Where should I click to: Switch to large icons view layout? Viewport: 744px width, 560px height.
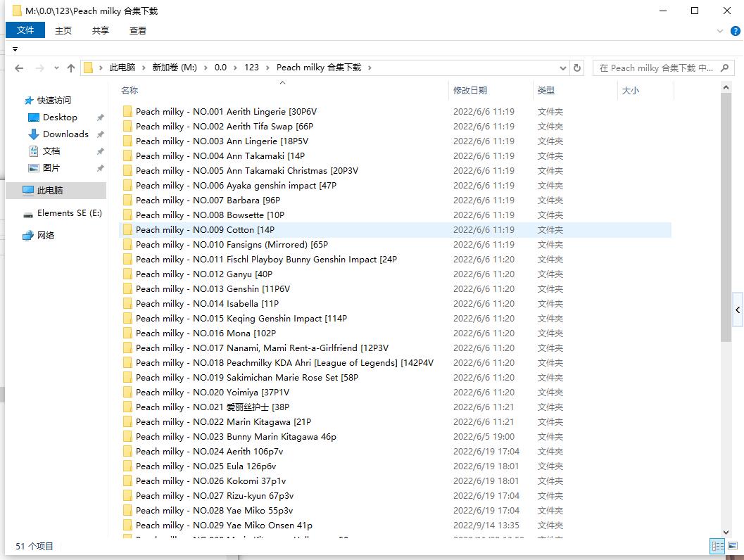click(733, 546)
